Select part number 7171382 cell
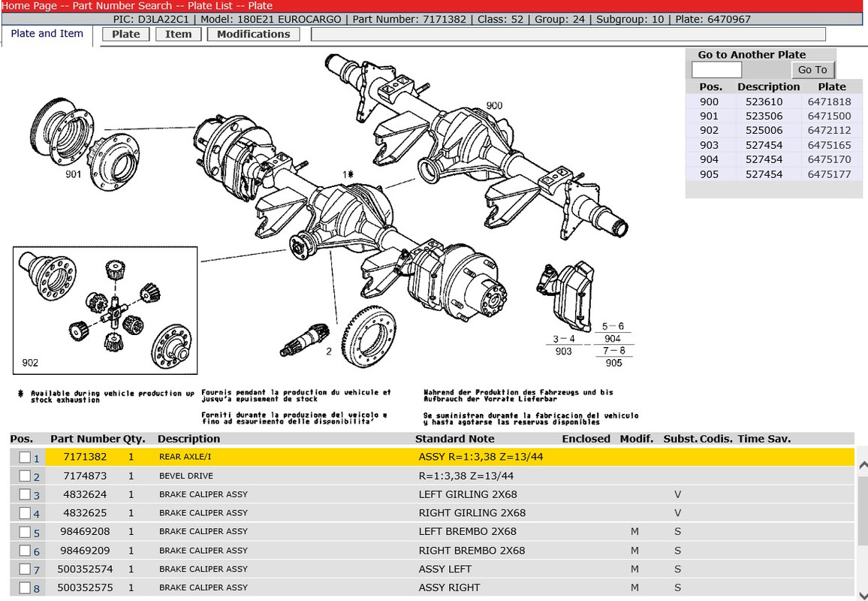The height and width of the screenshot is (601, 868). click(85, 457)
